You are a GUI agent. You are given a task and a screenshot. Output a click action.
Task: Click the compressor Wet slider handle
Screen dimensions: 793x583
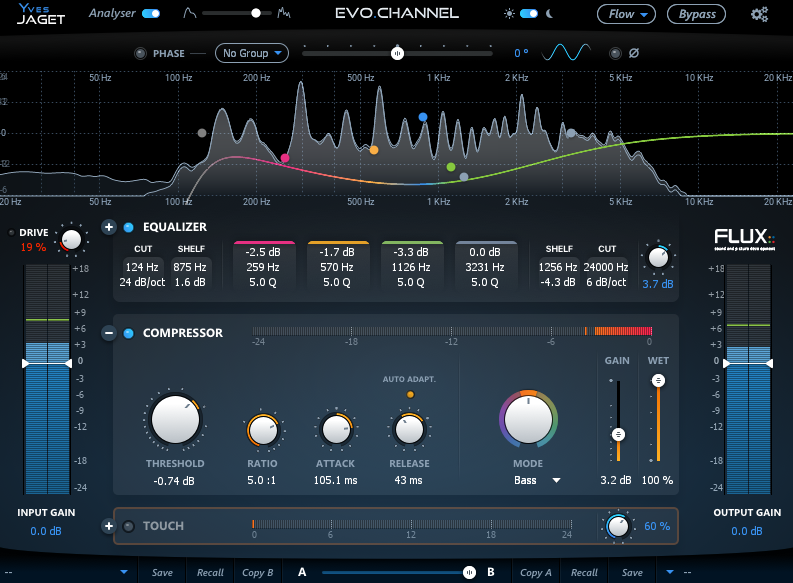pos(658,381)
